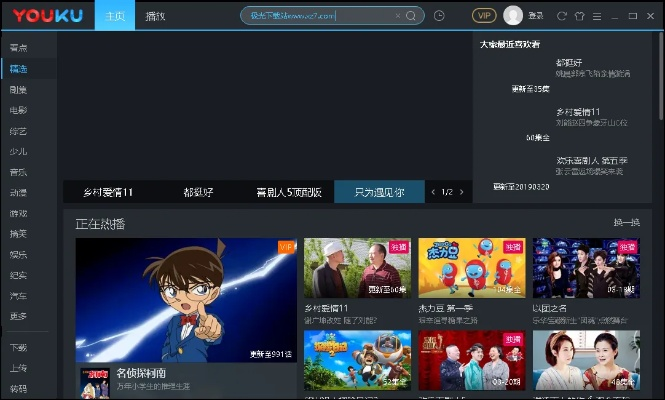Switch to the 播放 tab
The image size is (665, 400).
pyautogui.click(x=155, y=16)
